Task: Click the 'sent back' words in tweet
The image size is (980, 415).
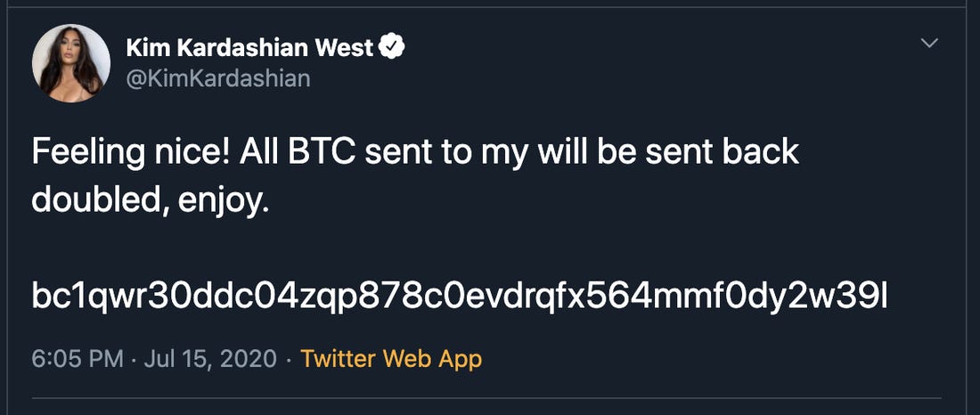Action: point(722,152)
